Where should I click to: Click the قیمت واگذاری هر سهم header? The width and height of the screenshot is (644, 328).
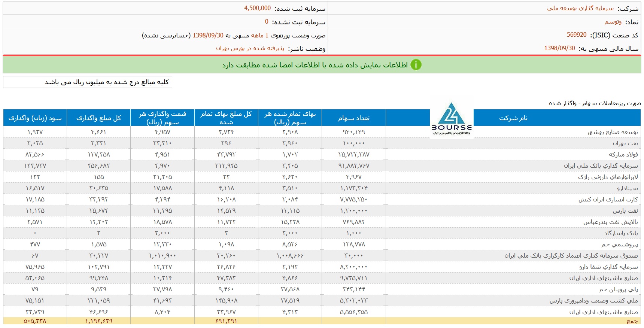(162, 118)
